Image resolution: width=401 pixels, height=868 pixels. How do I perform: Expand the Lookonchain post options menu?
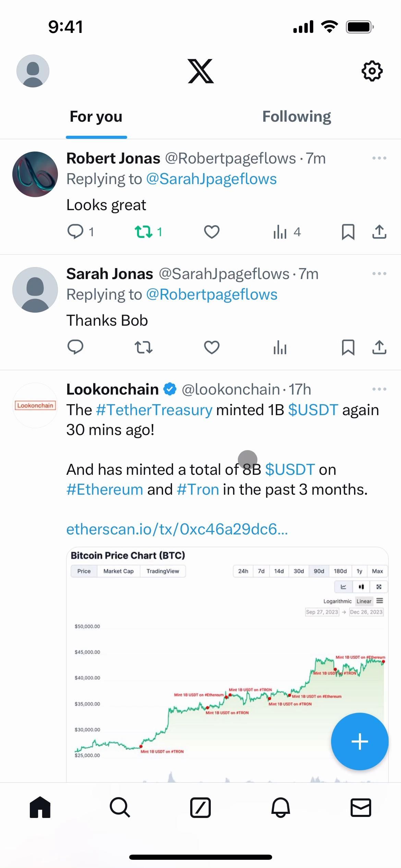click(x=379, y=389)
